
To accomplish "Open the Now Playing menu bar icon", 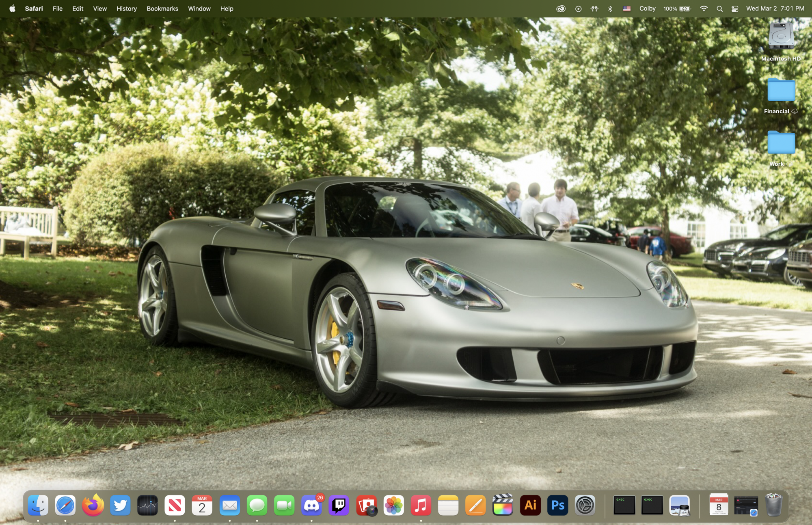I will (x=578, y=9).
